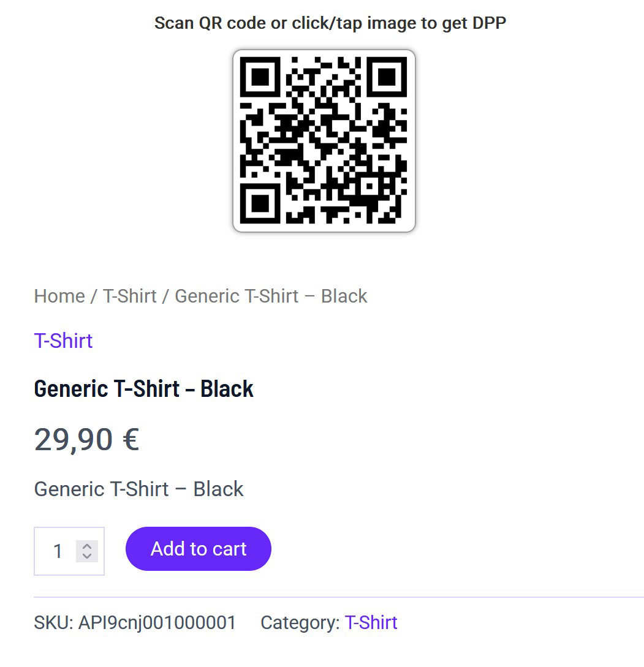This screenshot has height=667, width=644.
Task: Click the SKU code API9cnj001000001
Action: [157, 622]
